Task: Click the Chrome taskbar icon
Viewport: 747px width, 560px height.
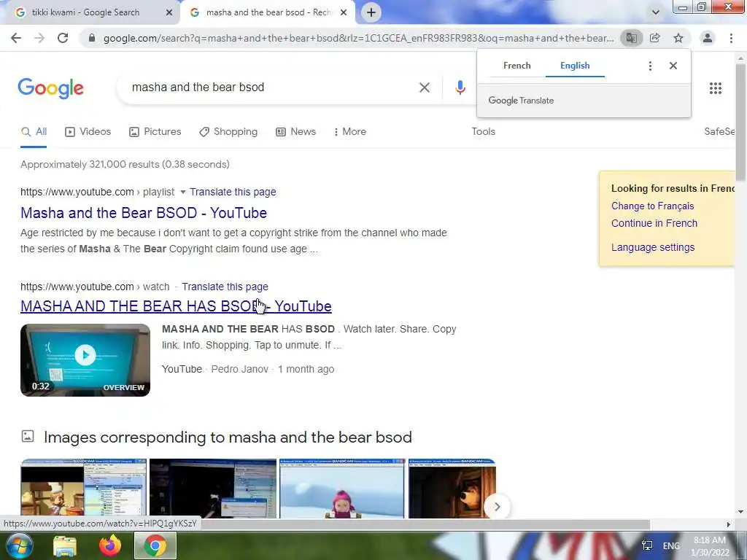Action: click(155, 546)
